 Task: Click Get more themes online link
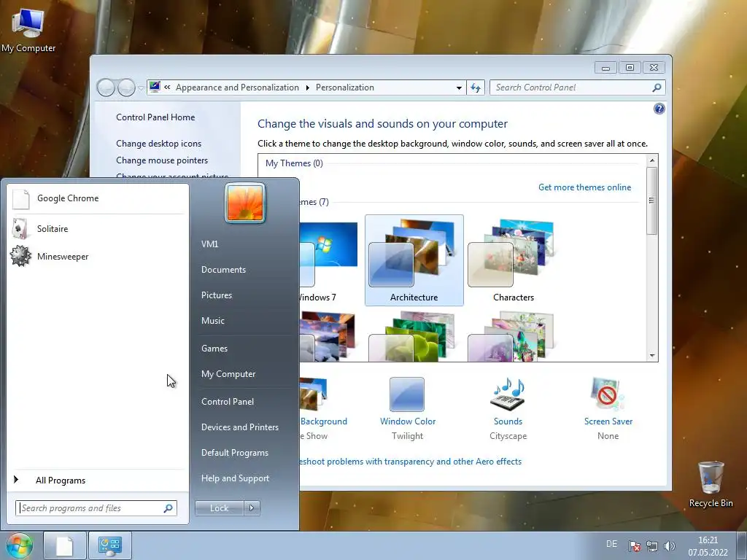(x=584, y=187)
